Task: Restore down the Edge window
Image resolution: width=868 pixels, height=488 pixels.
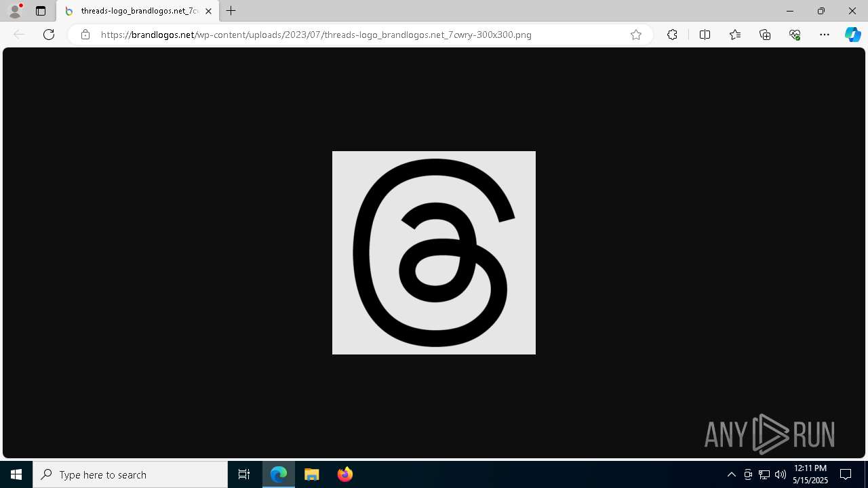Action: pyautogui.click(x=821, y=11)
